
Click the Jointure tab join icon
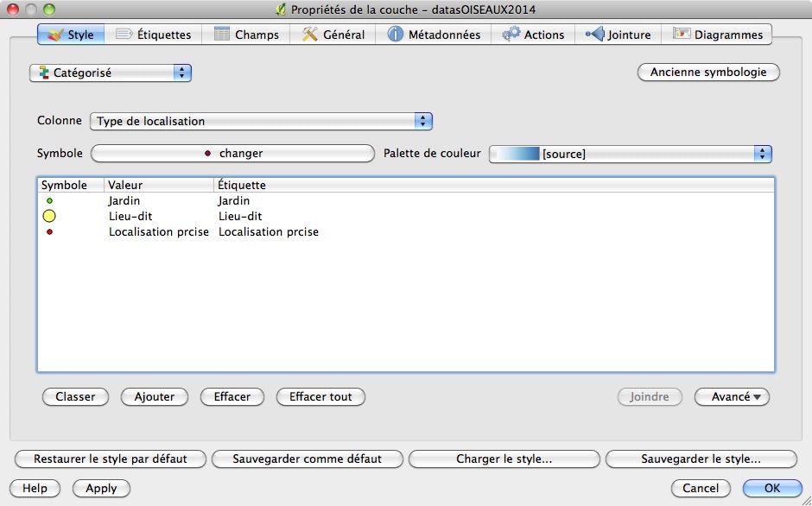pyautogui.click(x=595, y=35)
